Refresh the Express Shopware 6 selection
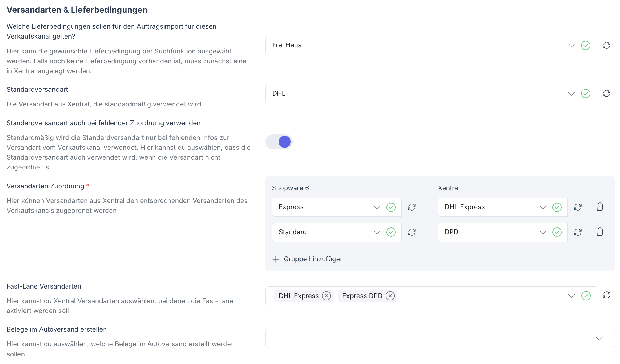The image size is (620, 364). coord(412,207)
